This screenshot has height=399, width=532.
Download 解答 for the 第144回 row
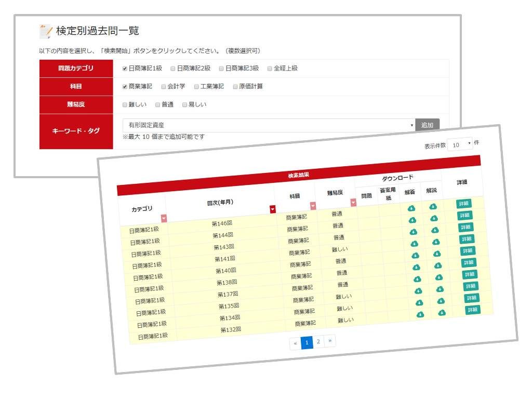tap(412, 220)
